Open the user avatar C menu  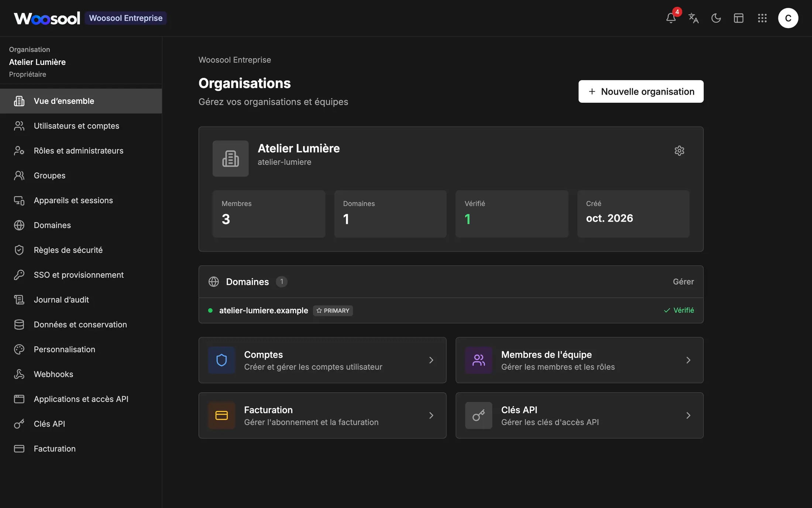pos(788,18)
